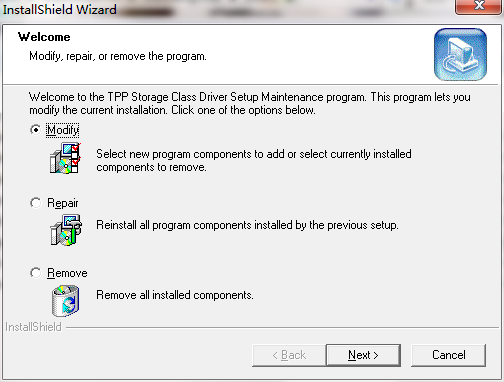Select the Modify radio button
The width and height of the screenshot is (504, 382).
click(x=35, y=130)
